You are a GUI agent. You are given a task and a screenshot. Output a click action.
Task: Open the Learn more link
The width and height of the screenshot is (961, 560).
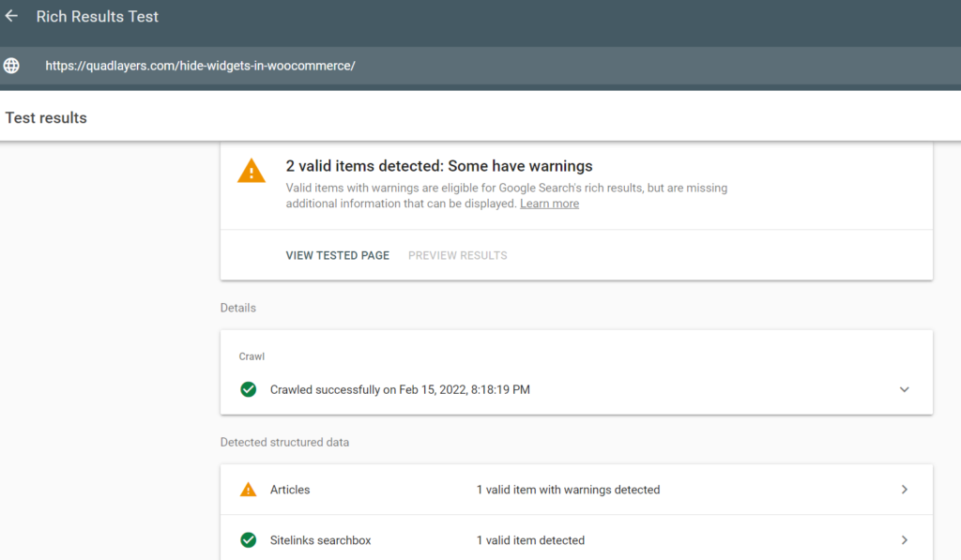[x=549, y=204]
